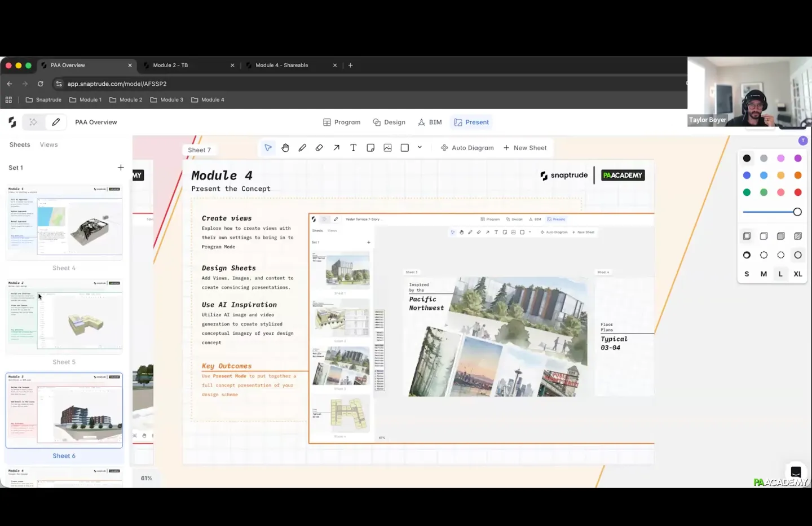Select the pencil draw tool
The height and width of the screenshot is (526, 812).
[302, 148]
